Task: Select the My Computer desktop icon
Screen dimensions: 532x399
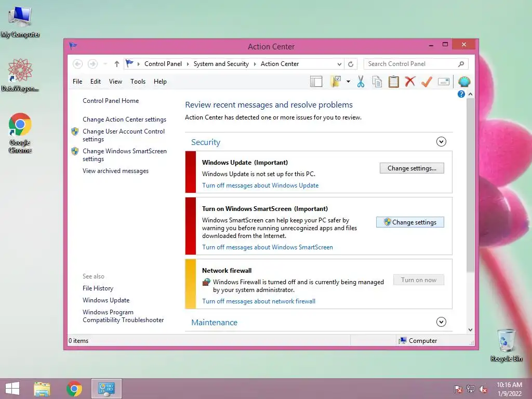Action: point(20,22)
